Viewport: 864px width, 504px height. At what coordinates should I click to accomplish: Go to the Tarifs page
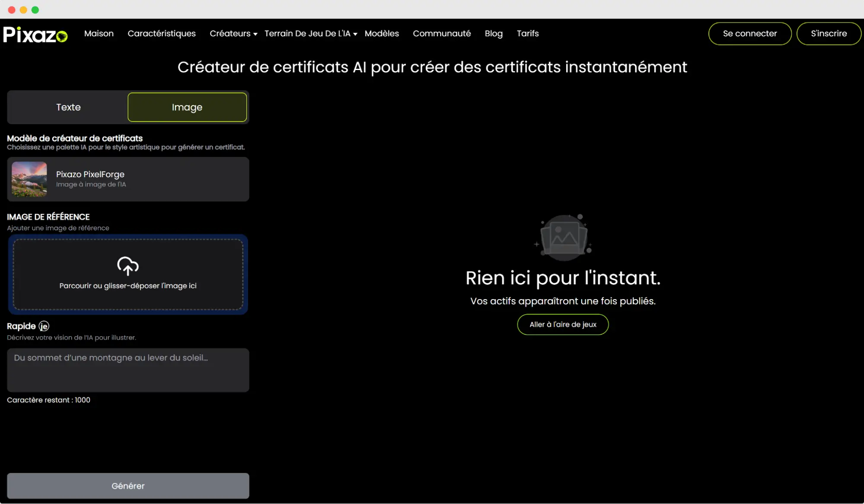527,34
